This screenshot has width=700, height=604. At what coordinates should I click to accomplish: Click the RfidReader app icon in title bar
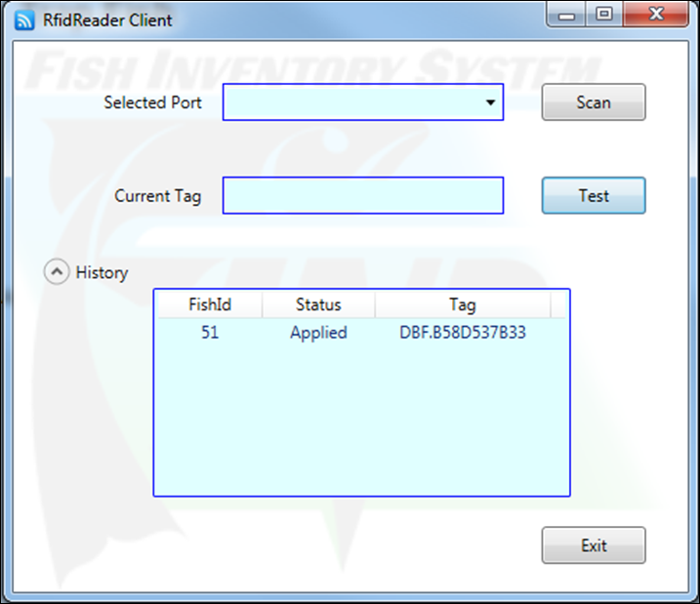[x=25, y=19]
